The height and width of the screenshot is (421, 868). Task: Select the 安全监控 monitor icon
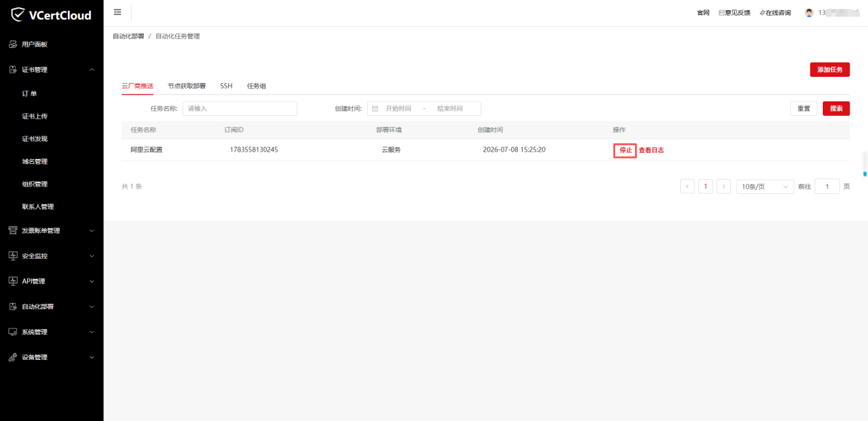click(12, 256)
